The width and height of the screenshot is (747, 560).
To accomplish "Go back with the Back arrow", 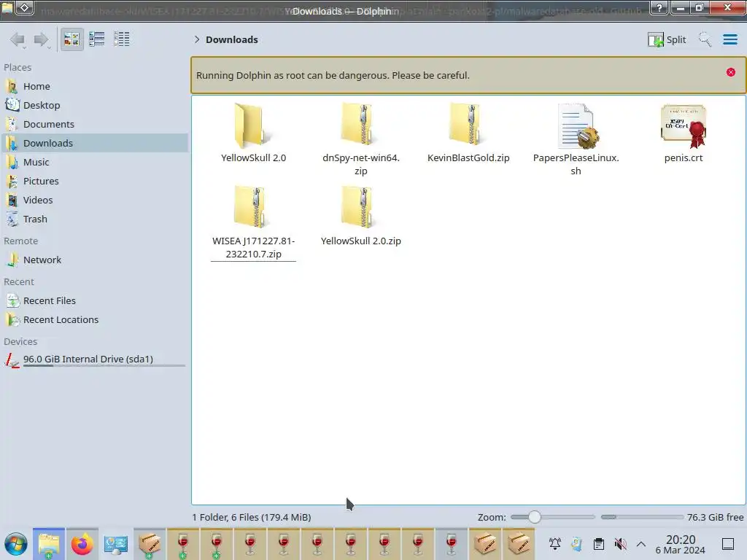I will click(x=18, y=39).
